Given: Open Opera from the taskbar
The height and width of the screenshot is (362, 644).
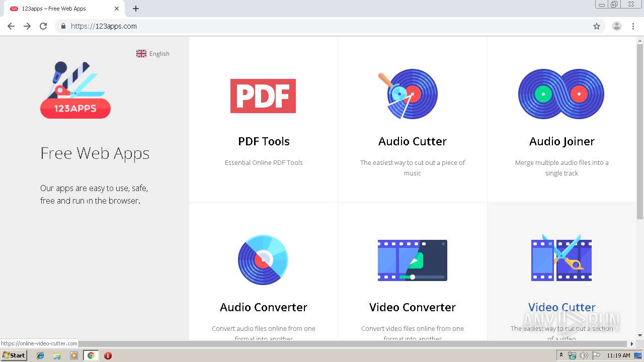Looking at the screenshot, I should [x=108, y=355].
